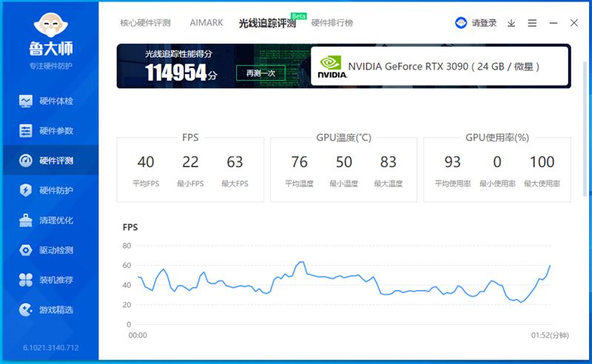Switch to the 硬件排行榜 tab
The image size is (592, 364).
tap(332, 23)
